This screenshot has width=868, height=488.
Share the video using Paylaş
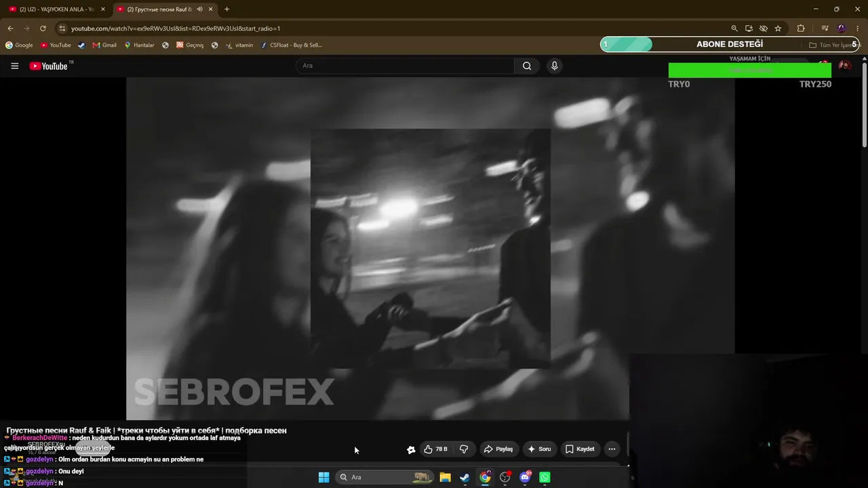(x=498, y=449)
